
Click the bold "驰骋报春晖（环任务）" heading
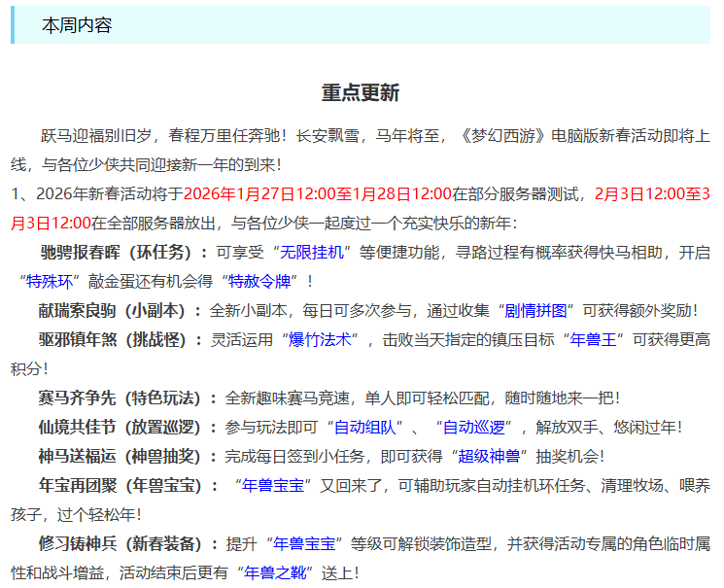click(122, 252)
